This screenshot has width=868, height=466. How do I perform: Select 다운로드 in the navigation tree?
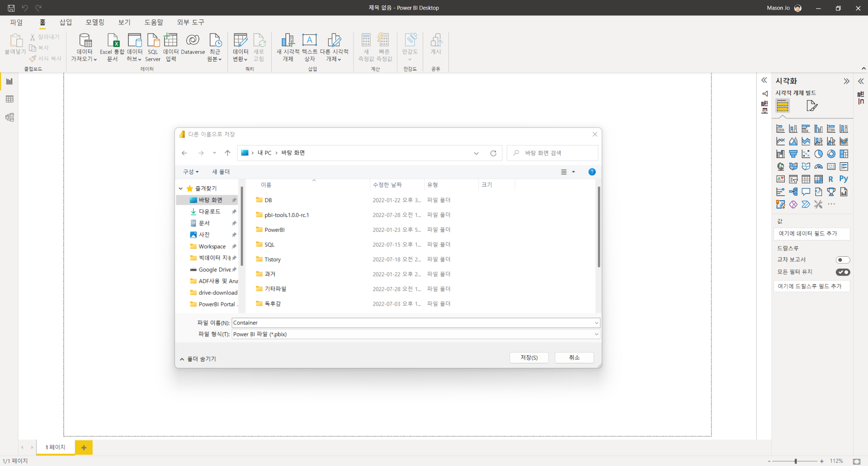point(209,212)
